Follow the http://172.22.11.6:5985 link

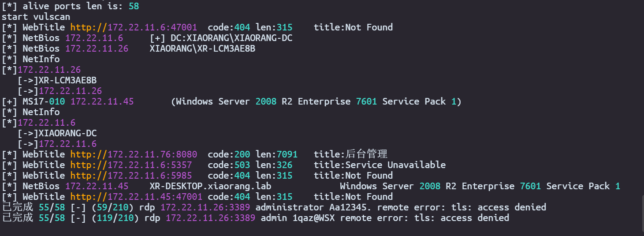tap(131, 176)
